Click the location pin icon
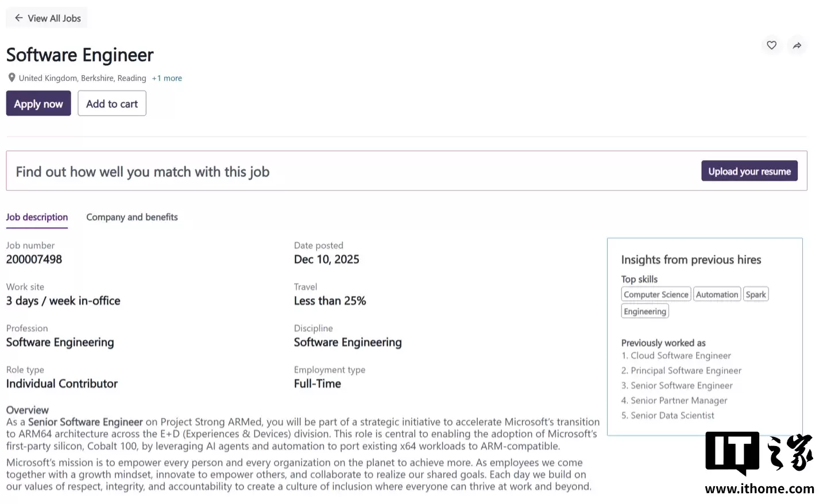This screenshot has height=504, width=827. (x=11, y=77)
